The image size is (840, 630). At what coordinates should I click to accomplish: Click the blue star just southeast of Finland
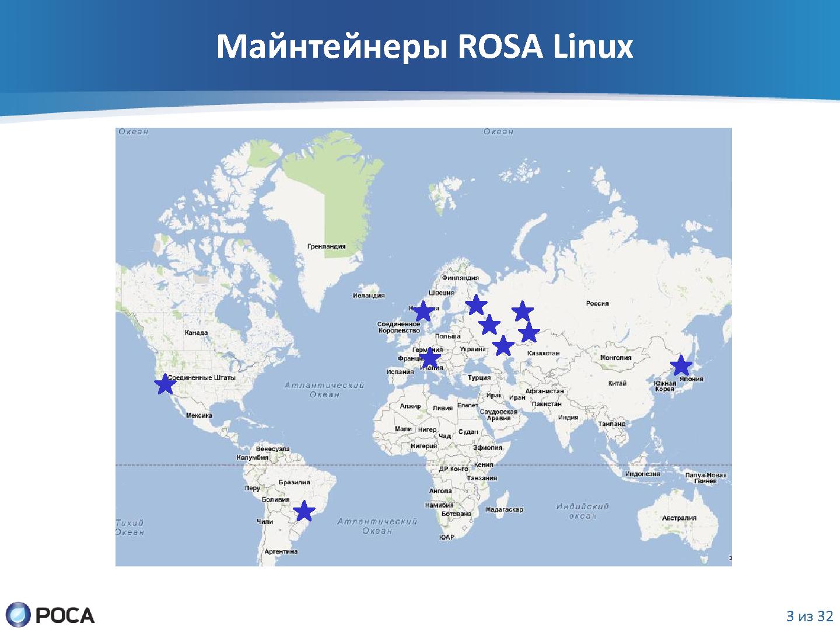pyautogui.click(x=476, y=304)
